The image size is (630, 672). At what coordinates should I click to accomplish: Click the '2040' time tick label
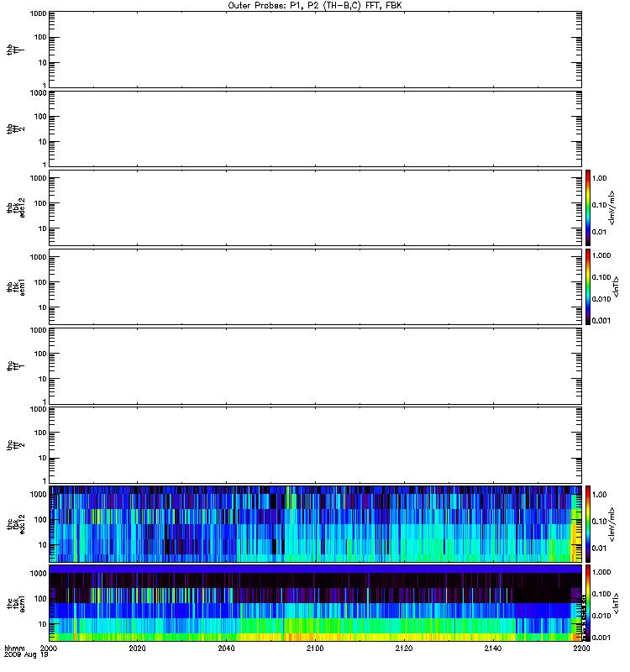click(x=226, y=648)
